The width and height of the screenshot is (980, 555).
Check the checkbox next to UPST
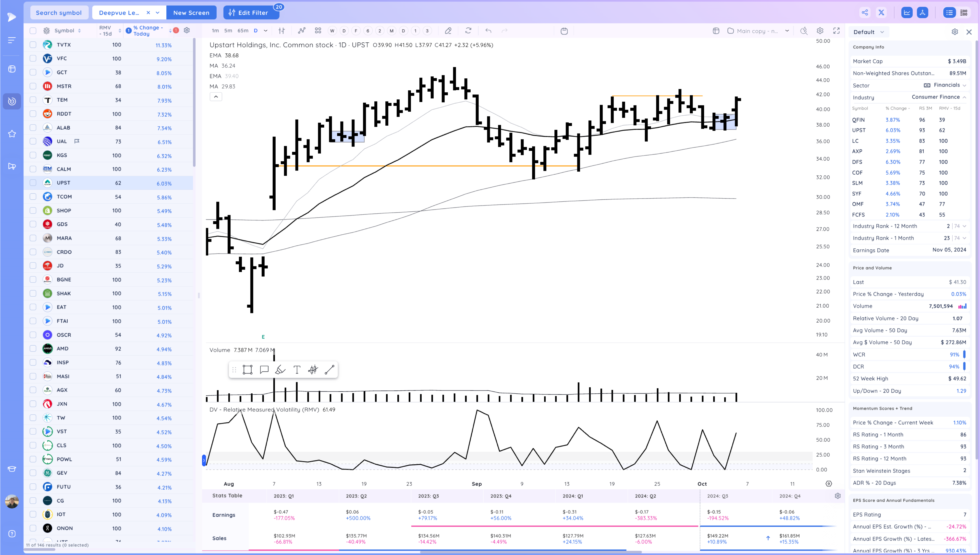pyautogui.click(x=33, y=183)
